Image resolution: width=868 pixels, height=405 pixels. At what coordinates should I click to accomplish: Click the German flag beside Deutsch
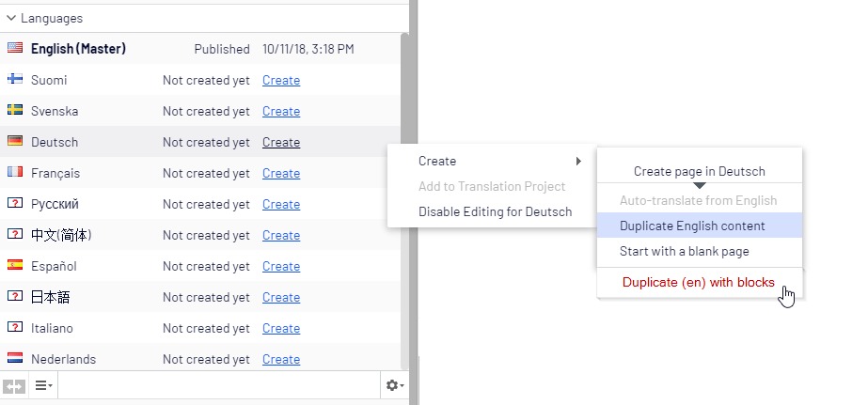[x=14, y=142]
